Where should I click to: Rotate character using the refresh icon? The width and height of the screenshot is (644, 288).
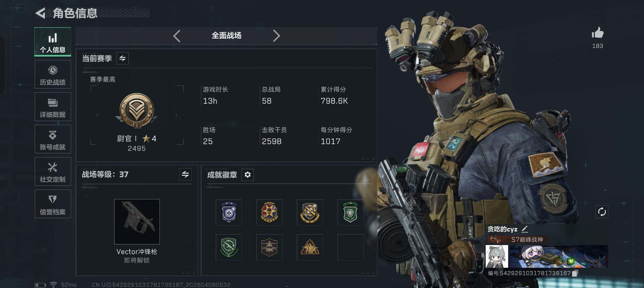602,212
